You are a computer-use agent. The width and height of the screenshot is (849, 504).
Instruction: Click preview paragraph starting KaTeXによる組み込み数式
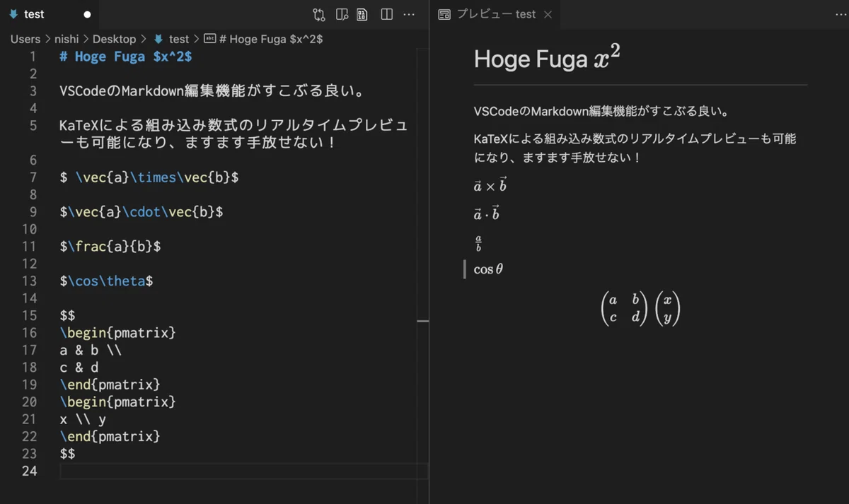click(x=635, y=148)
